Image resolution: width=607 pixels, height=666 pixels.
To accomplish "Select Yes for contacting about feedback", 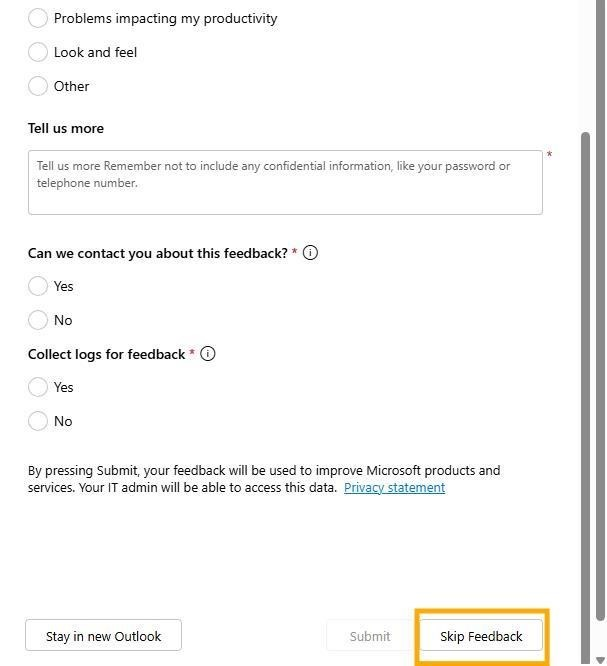I will click(x=37, y=286).
